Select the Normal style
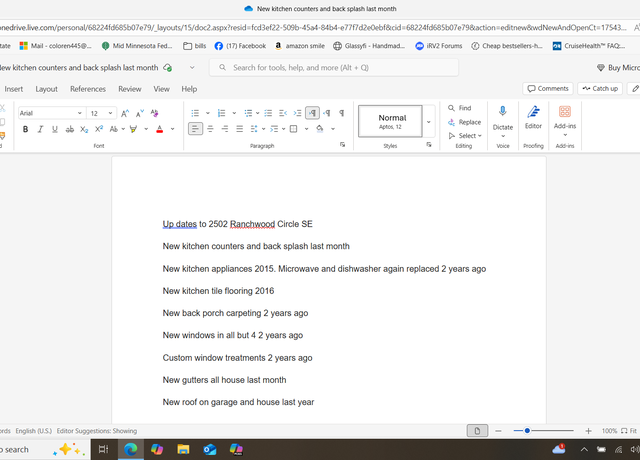 tap(390, 121)
